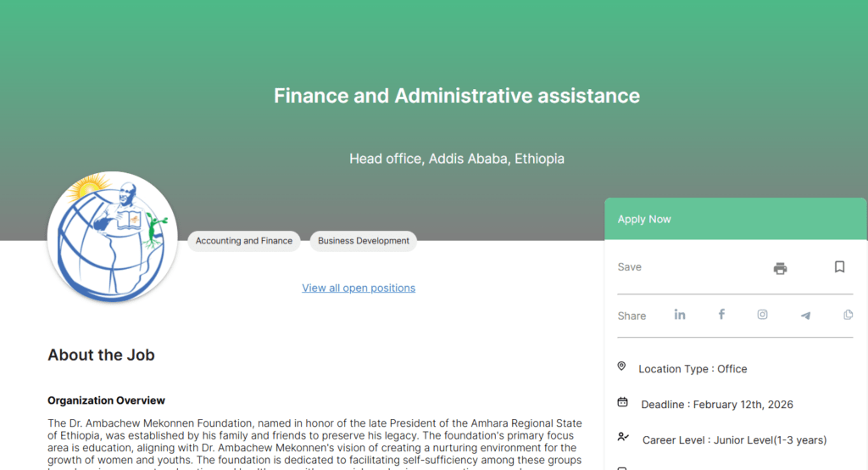This screenshot has width=868, height=470.
Task: Select the Business Development tag
Action: (364, 241)
